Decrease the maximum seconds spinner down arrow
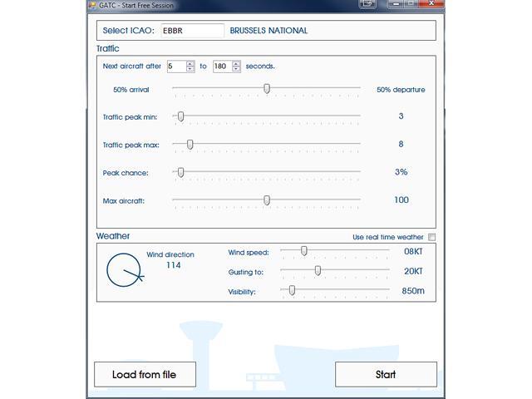The image size is (532, 399). click(237, 69)
